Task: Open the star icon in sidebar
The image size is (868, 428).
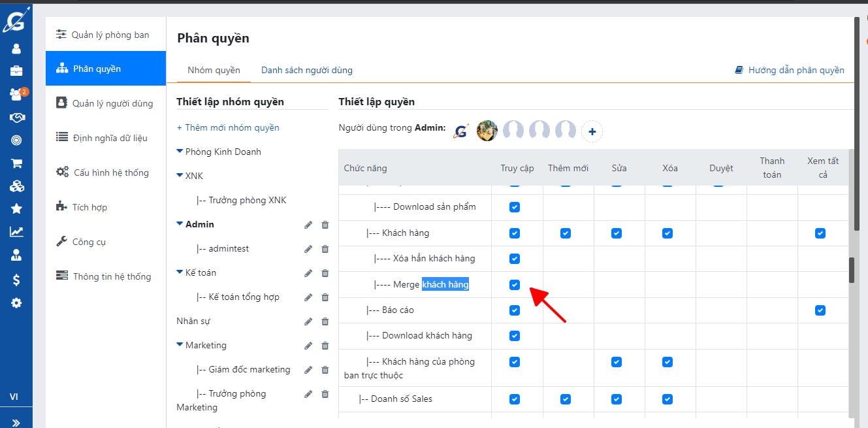Action: [16, 209]
